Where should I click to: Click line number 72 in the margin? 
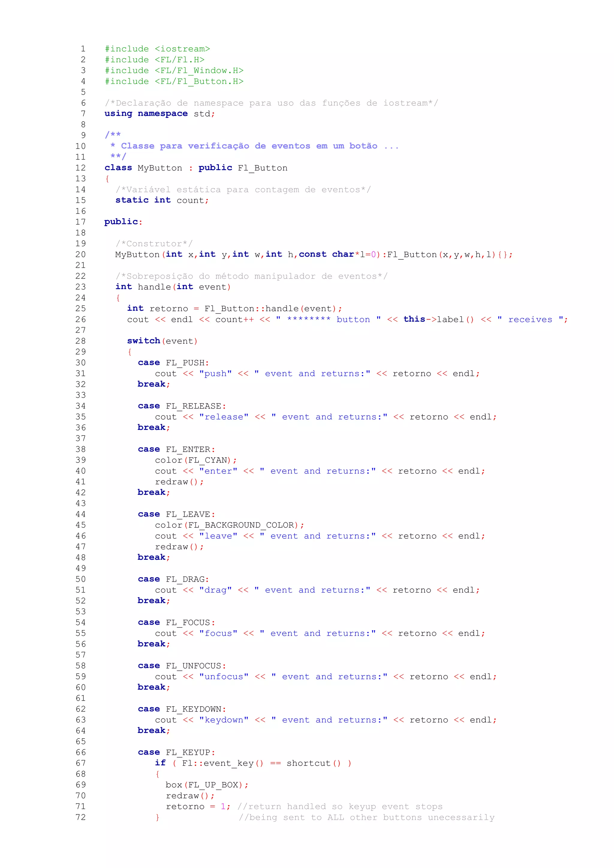pyautogui.click(x=81, y=817)
